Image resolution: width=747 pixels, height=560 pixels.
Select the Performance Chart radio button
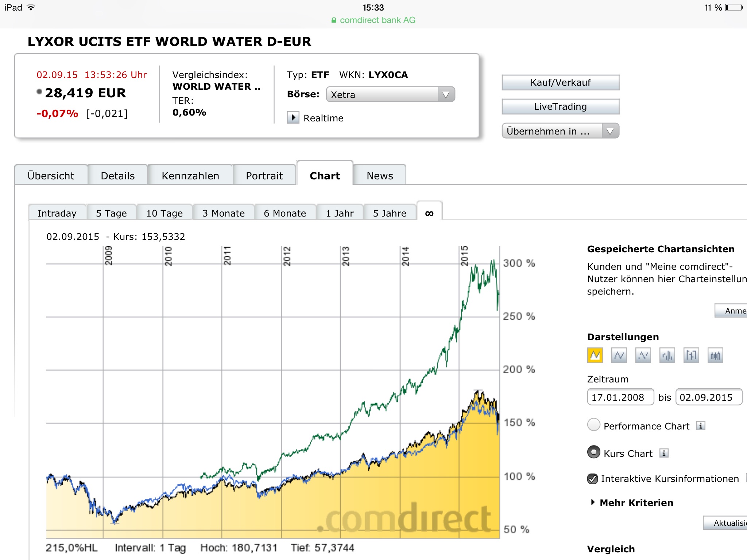(594, 425)
